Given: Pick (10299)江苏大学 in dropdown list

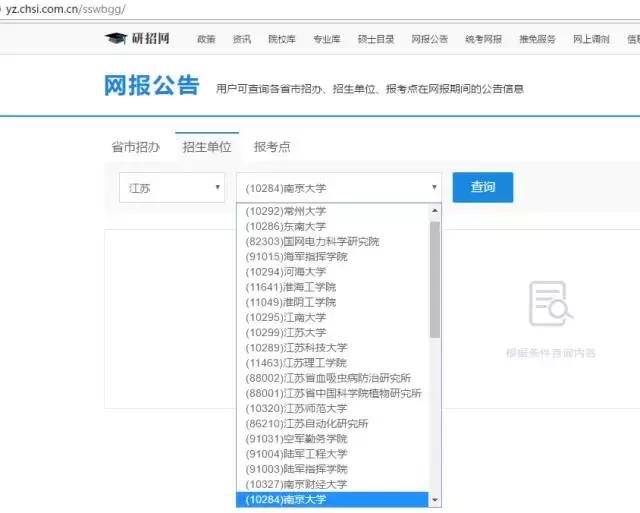Looking at the screenshot, I should [x=333, y=332].
